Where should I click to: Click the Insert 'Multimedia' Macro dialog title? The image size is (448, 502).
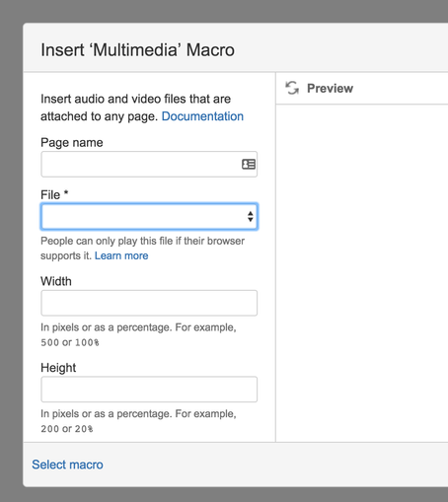(137, 50)
